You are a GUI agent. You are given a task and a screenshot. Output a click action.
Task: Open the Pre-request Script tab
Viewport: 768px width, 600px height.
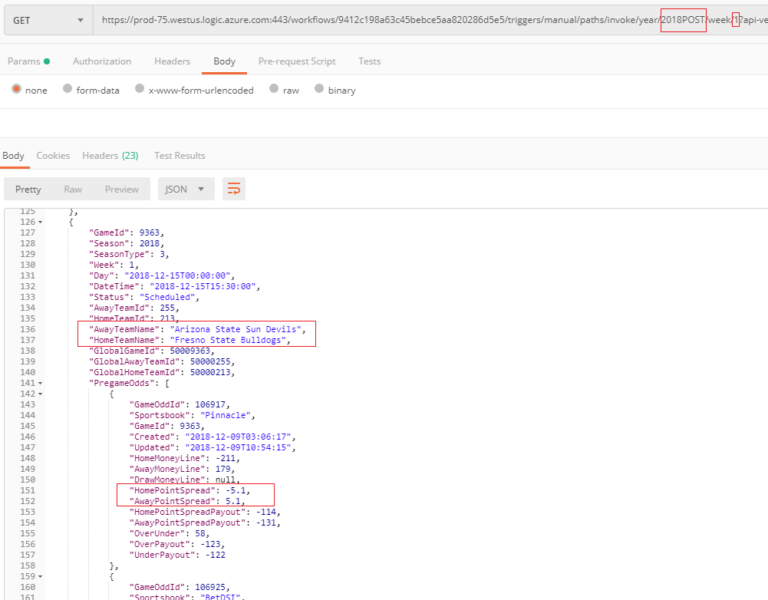(297, 61)
